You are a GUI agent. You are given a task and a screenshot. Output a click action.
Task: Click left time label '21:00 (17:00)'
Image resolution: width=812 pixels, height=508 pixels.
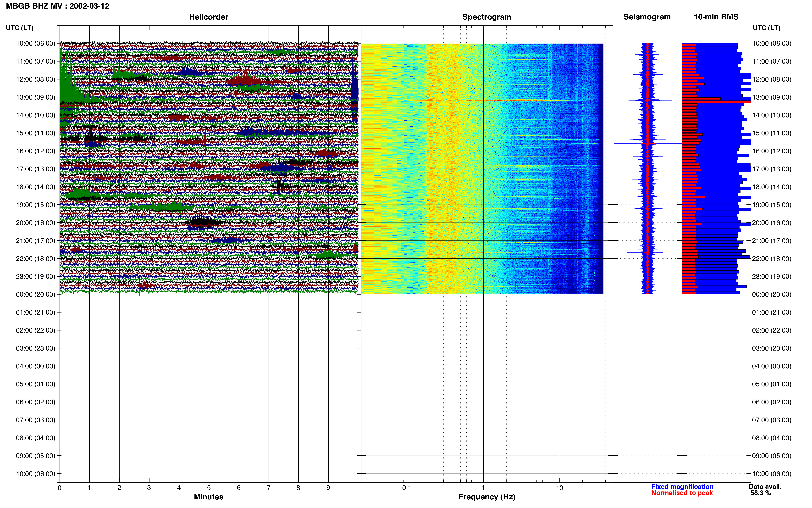tap(36, 240)
